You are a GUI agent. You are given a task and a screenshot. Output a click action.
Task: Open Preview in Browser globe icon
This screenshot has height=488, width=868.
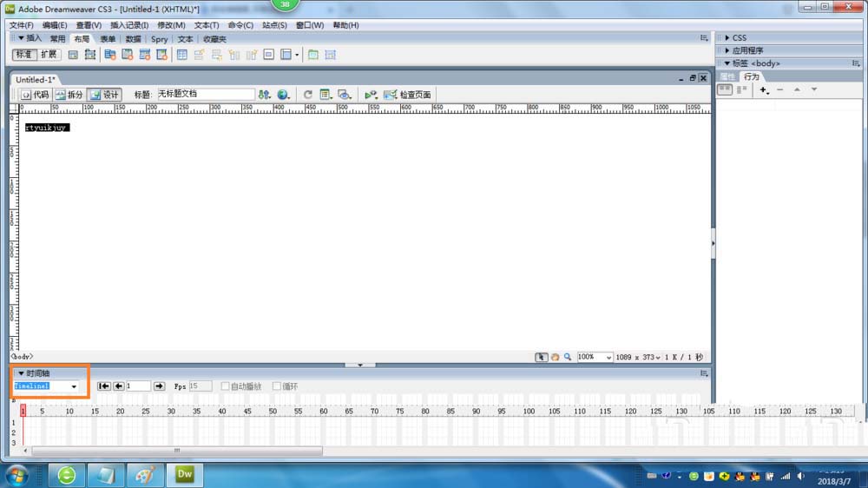click(284, 95)
